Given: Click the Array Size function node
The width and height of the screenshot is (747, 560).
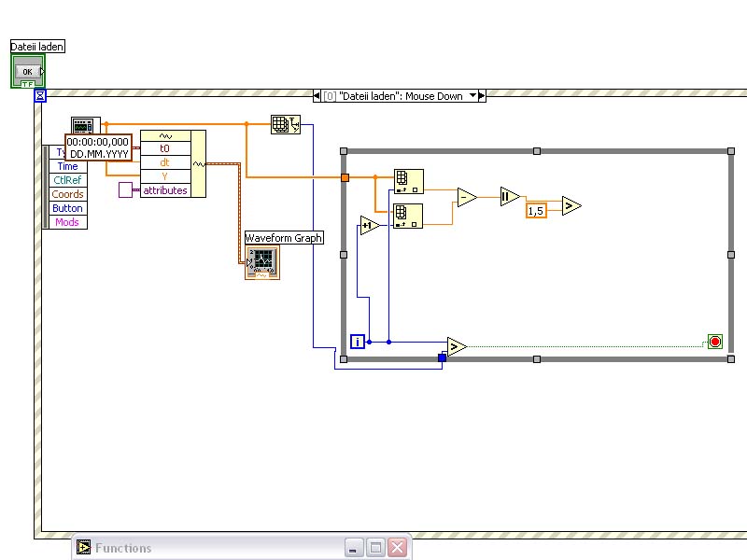Looking at the screenshot, I should coord(286,124).
